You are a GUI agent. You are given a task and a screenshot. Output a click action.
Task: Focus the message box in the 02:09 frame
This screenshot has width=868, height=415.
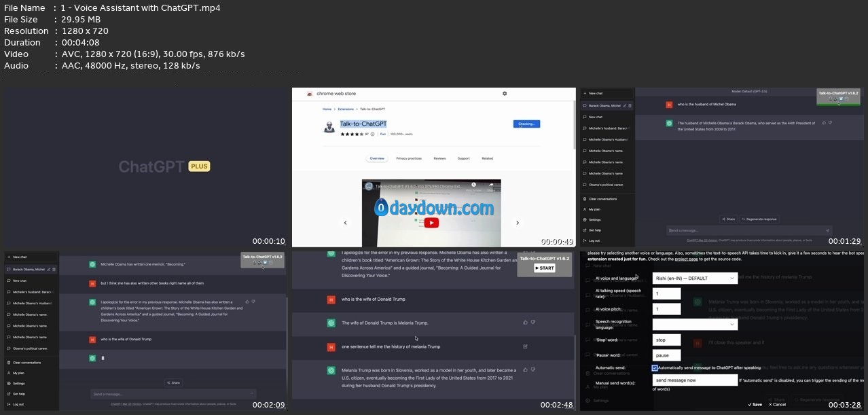click(173, 394)
